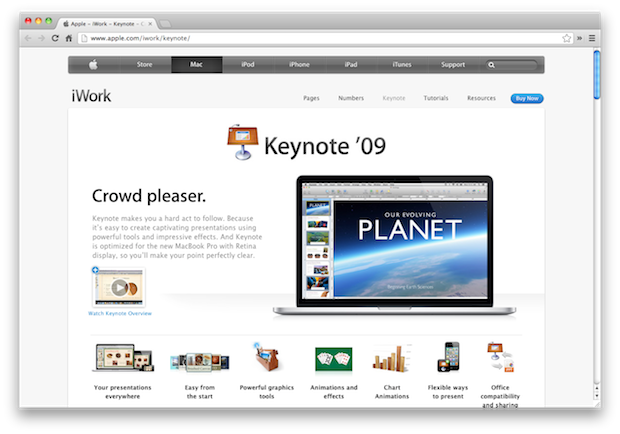Image resolution: width=620 pixels, height=434 pixels.
Task: Click the MacBook Pro Keynote screenshot image
Action: [394, 245]
